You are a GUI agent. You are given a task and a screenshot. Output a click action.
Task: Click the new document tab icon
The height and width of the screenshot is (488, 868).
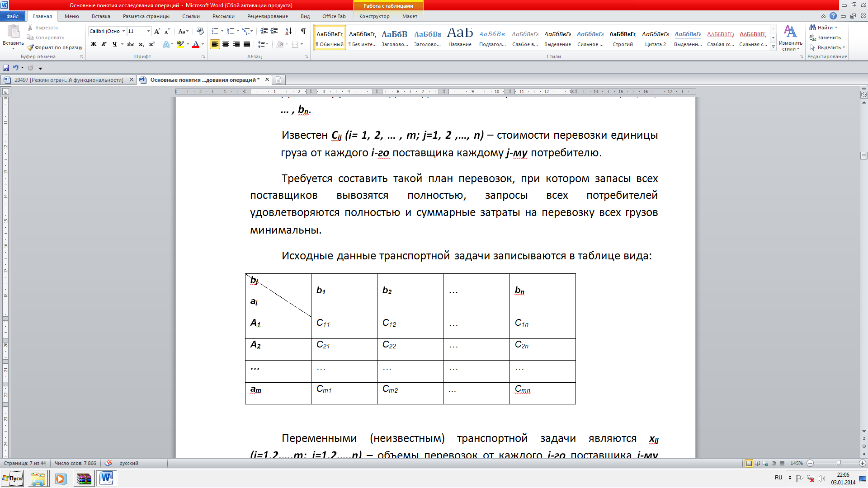tap(278, 80)
